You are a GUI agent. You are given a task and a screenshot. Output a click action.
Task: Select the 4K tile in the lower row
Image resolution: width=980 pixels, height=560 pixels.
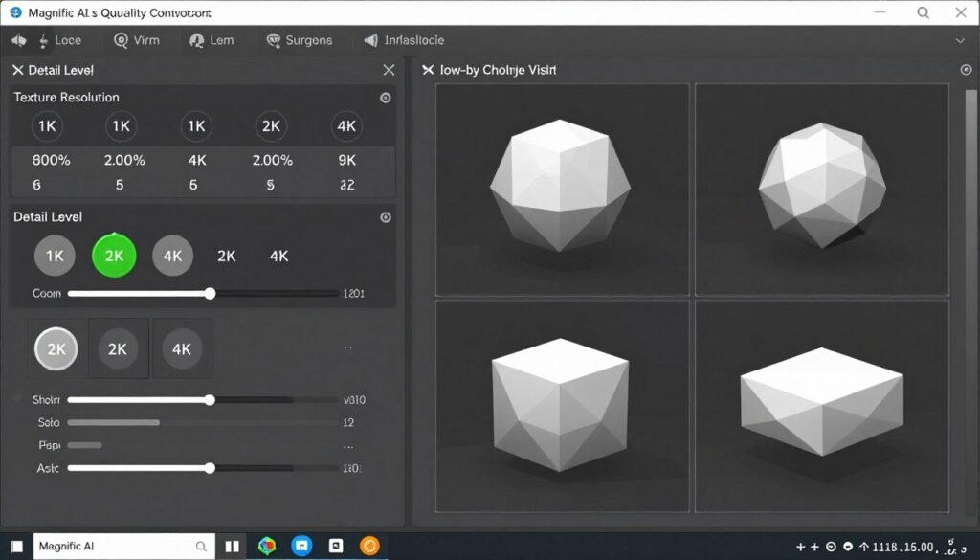182,348
